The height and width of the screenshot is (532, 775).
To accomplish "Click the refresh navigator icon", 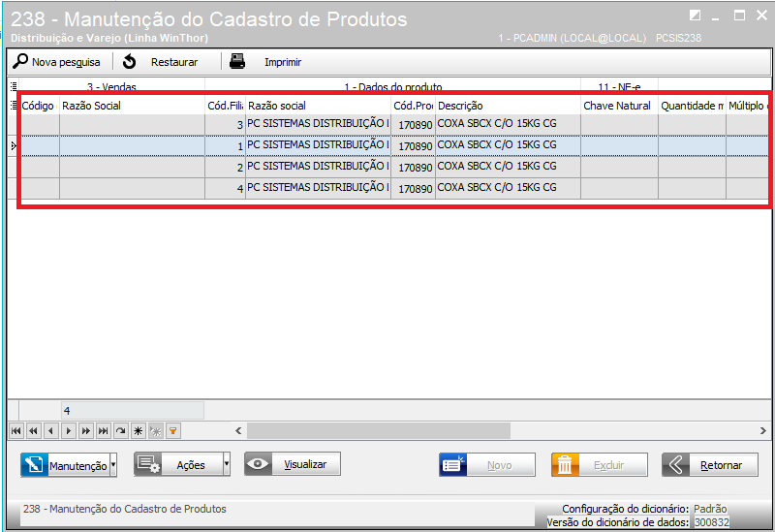I will (x=120, y=431).
